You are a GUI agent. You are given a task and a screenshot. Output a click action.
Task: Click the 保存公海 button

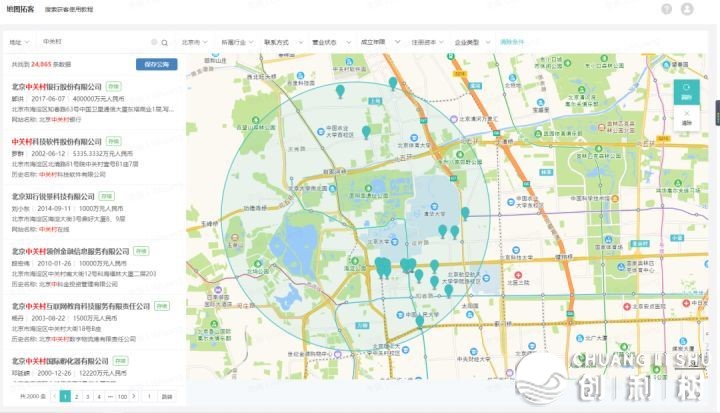click(157, 64)
